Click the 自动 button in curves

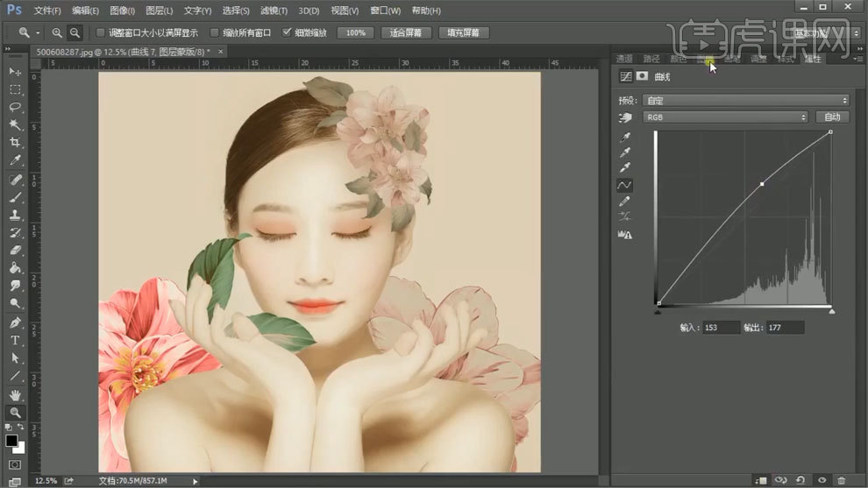pos(831,117)
